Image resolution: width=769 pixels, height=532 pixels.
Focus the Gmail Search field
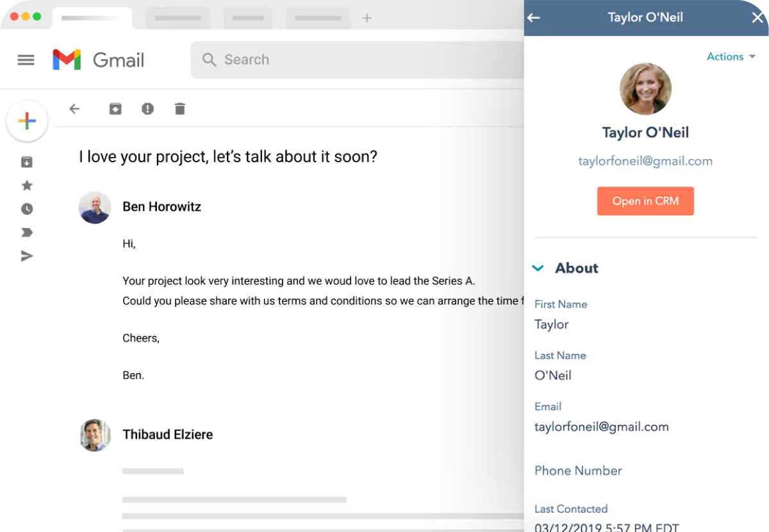358,60
